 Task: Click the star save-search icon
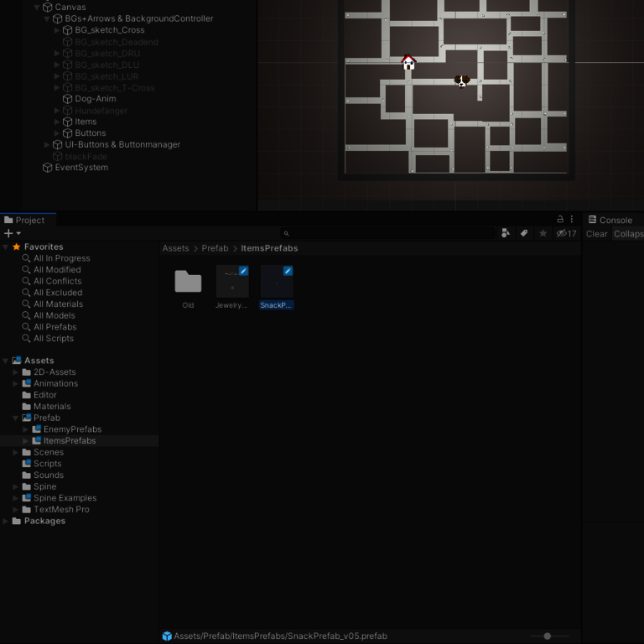point(543,233)
